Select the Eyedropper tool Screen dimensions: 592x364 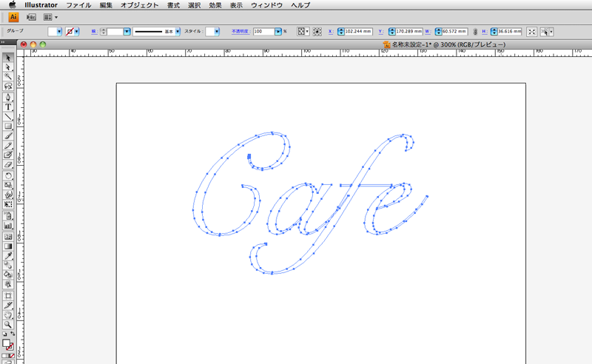pos(8,256)
